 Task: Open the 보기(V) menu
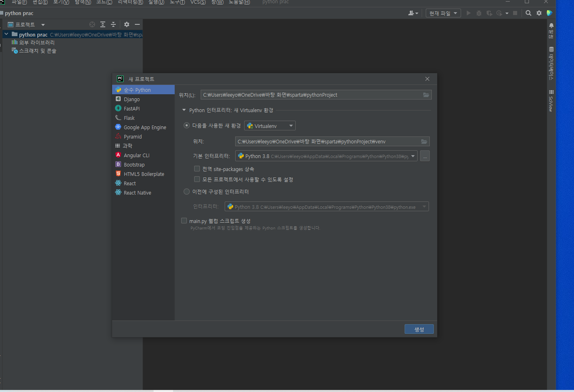click(x=61, y=2)
